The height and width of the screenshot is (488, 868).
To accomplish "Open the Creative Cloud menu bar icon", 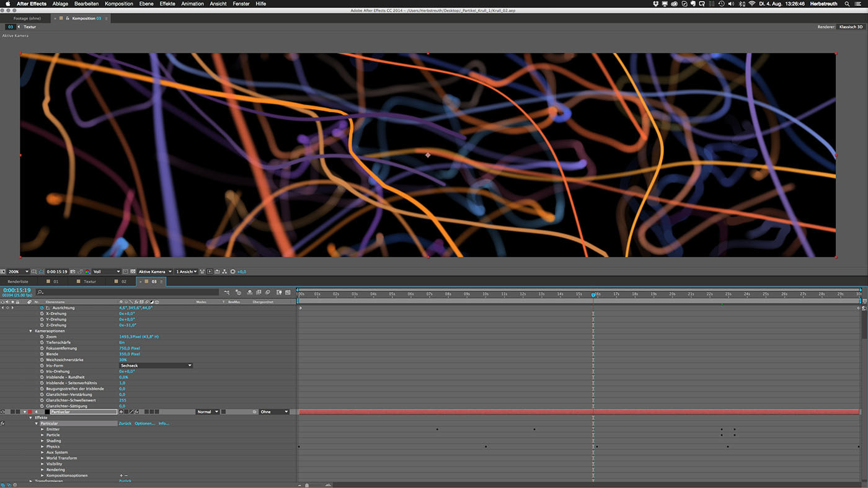I will 675,4.
